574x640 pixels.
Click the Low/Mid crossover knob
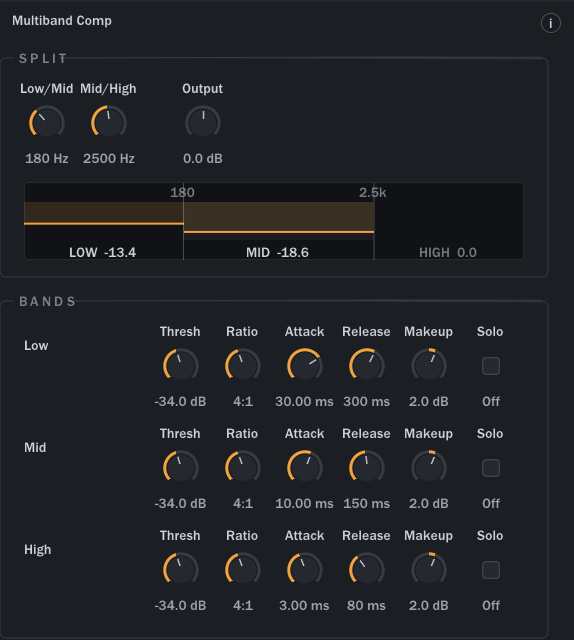(x=47, y=122)
